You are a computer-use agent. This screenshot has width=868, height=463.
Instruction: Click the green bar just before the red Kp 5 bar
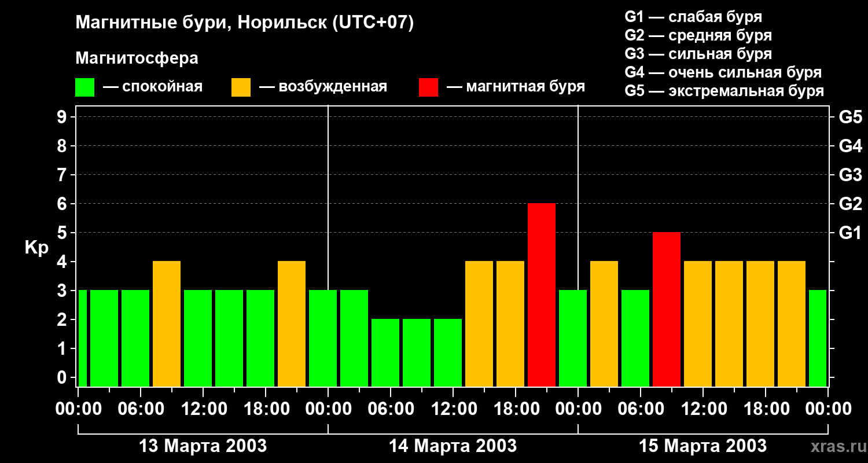[635, 339]
